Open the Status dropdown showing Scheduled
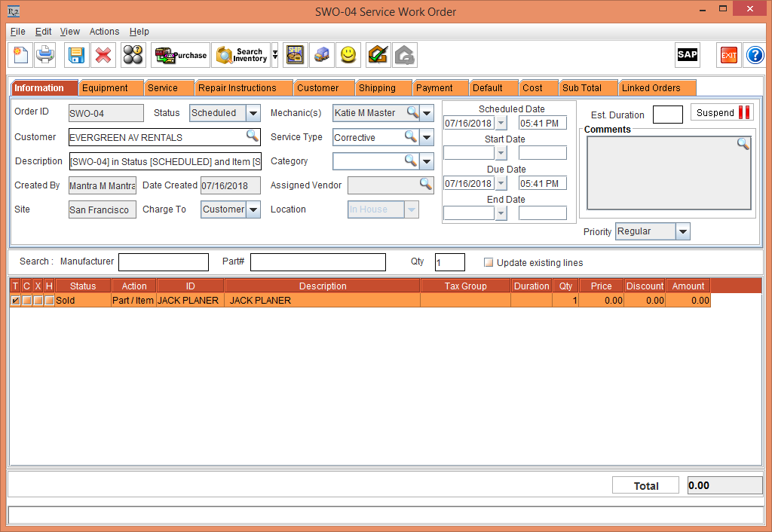The image size is (772, 532). (254, 112)
